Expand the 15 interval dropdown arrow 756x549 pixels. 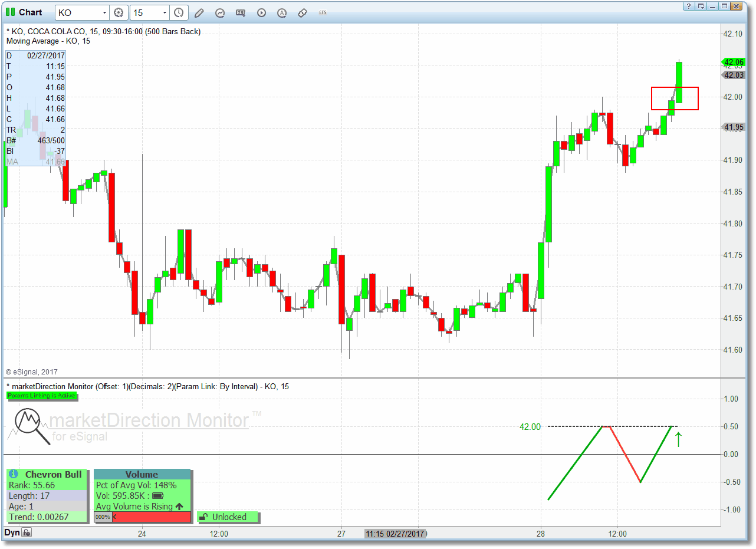point(165,12)
